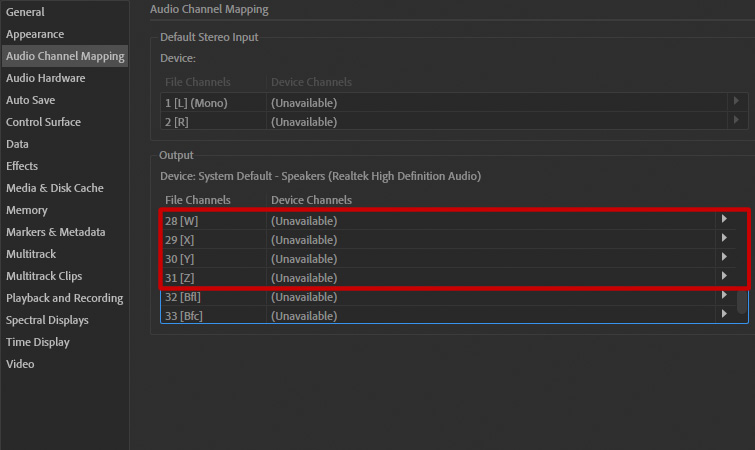
Task: Open Spectral Displays preferences
Action: click(x=48, y=320)
